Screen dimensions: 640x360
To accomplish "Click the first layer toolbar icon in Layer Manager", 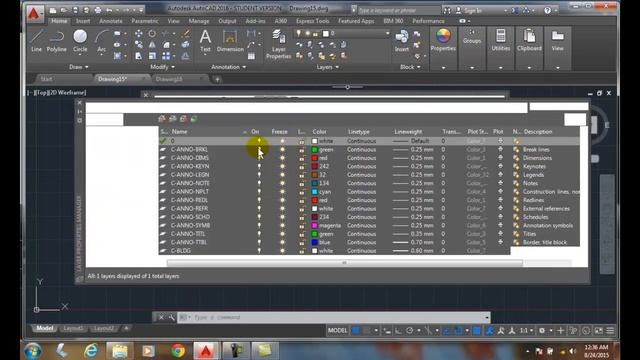I will (162, 119).
